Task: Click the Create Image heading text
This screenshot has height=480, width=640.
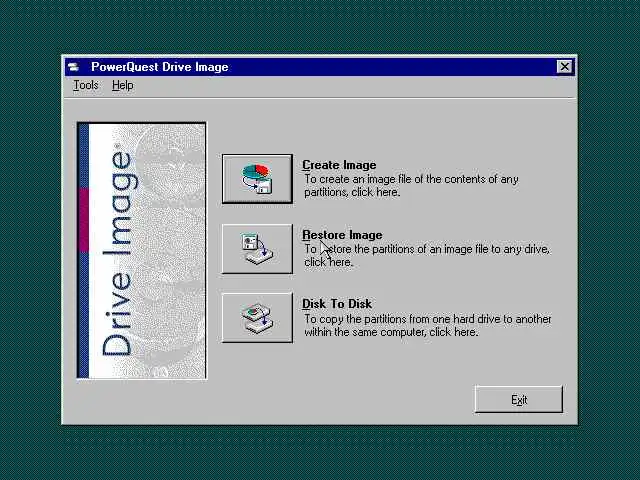Action: [x=339, y=165]
